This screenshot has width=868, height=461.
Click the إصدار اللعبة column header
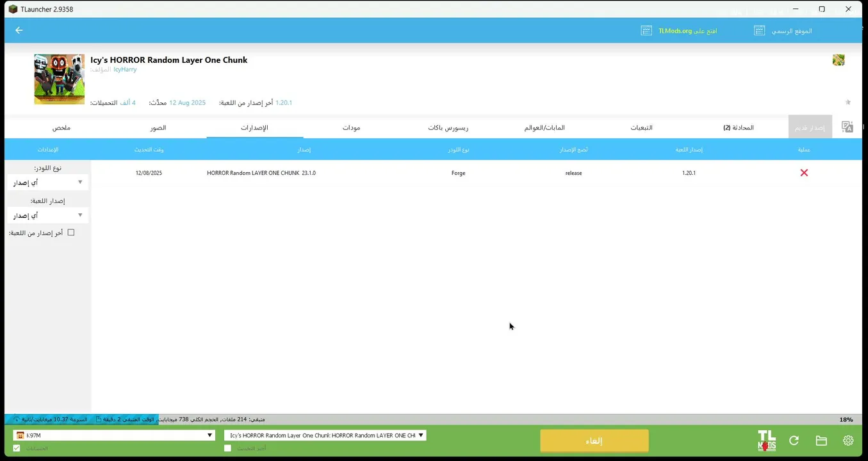coord(689,149)
